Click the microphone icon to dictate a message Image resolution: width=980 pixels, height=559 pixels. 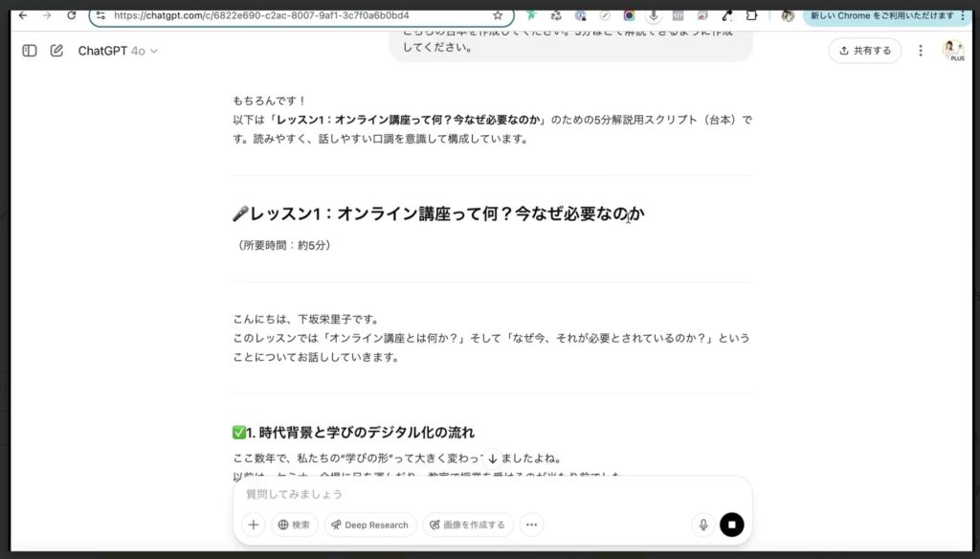point(704,525)
